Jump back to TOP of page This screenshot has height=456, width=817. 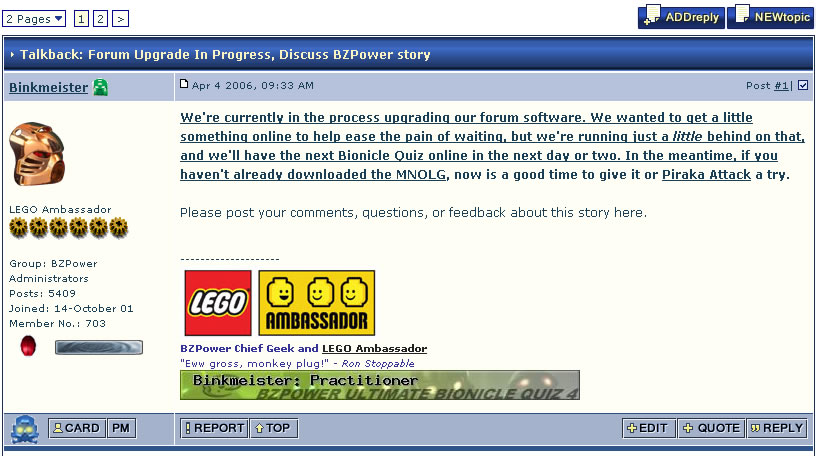coord(274,428)
